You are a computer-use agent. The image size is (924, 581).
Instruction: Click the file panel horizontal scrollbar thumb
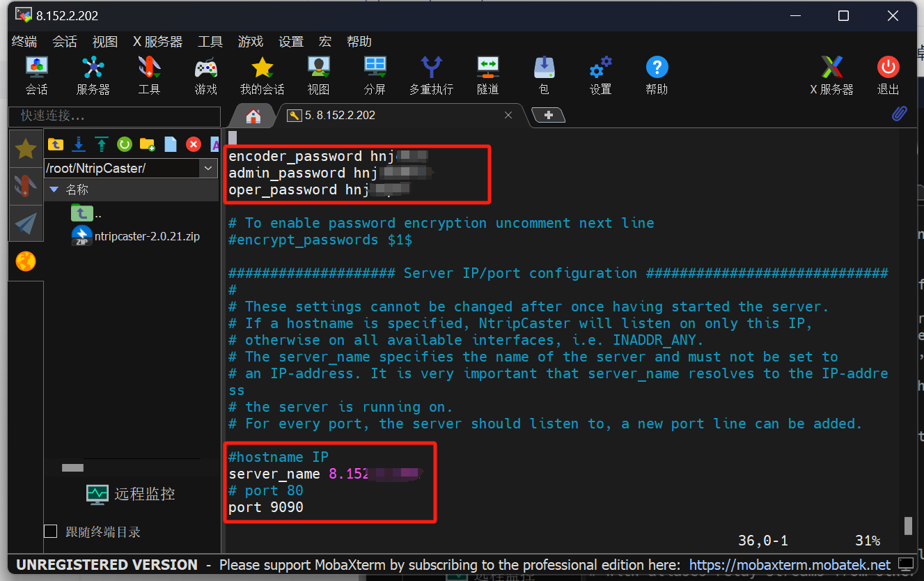(72, 467)
